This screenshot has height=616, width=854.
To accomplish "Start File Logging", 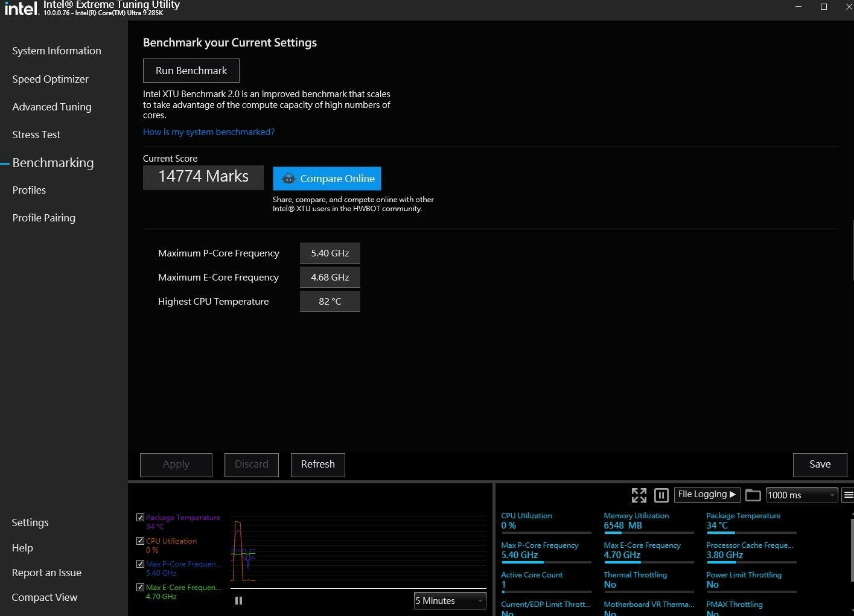I will point(707,495).
